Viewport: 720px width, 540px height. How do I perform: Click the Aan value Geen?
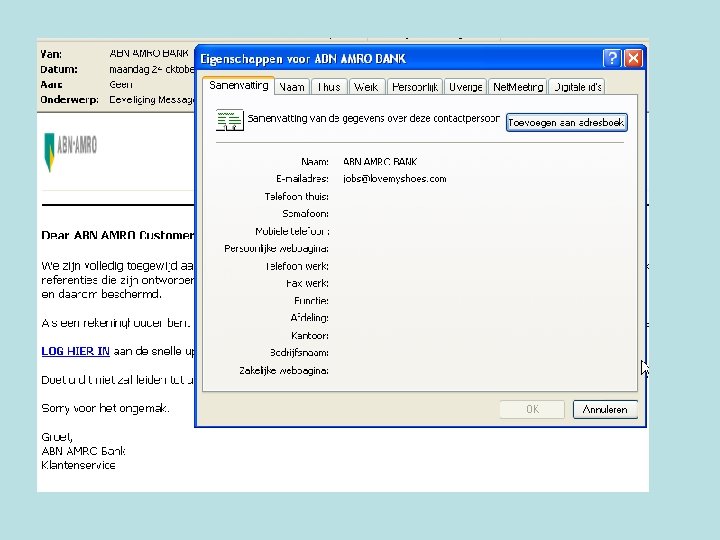pyautogui.click(x=121, y=84)
